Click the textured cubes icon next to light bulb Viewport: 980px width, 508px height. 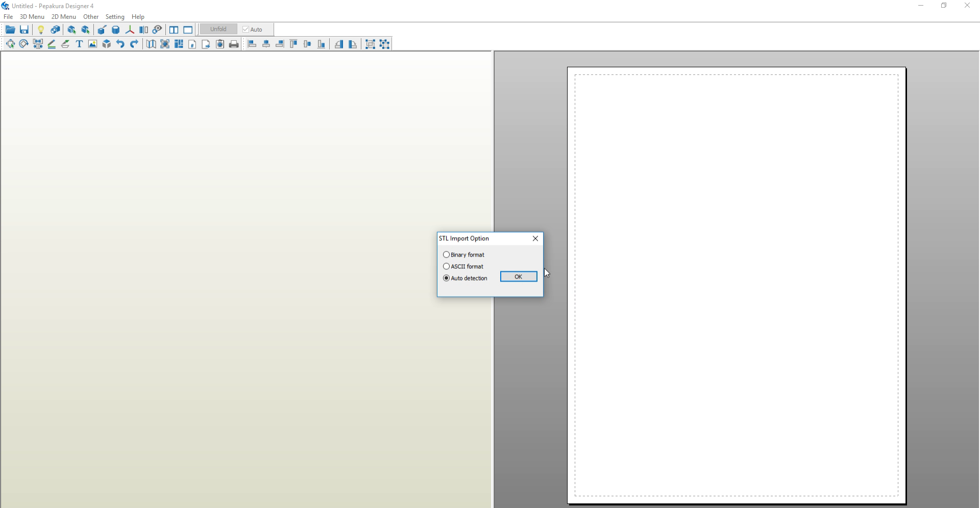[55, 30]
